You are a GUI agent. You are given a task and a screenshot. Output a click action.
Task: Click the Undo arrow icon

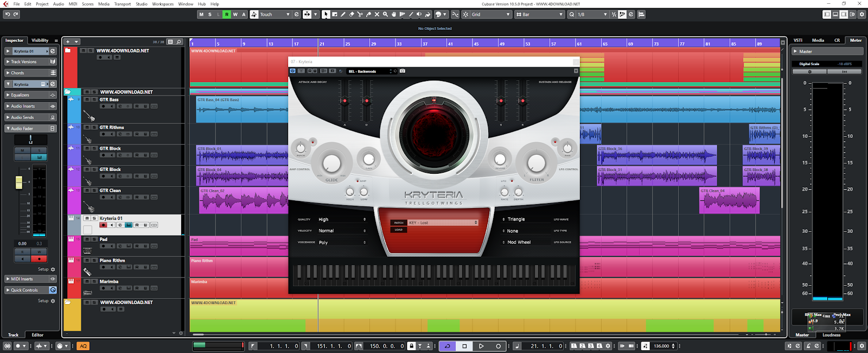pyautogui.click(x=7, y=15)
